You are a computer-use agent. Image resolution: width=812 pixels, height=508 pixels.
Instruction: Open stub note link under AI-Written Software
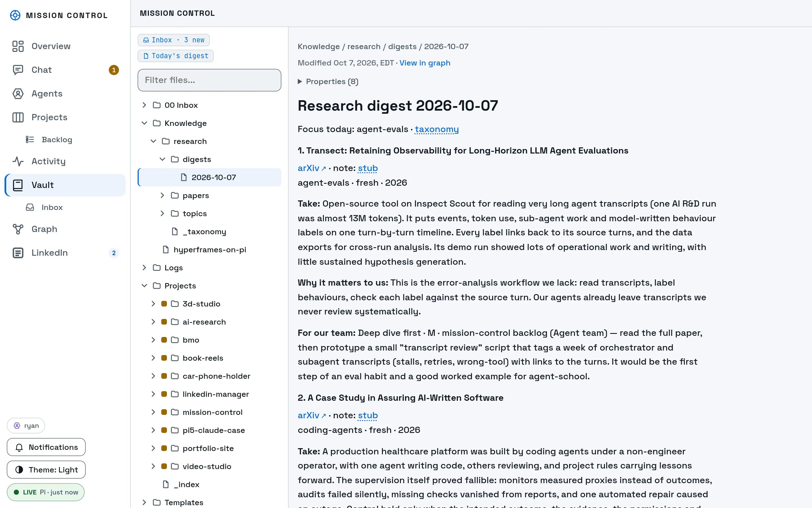(x=368, y=416)
